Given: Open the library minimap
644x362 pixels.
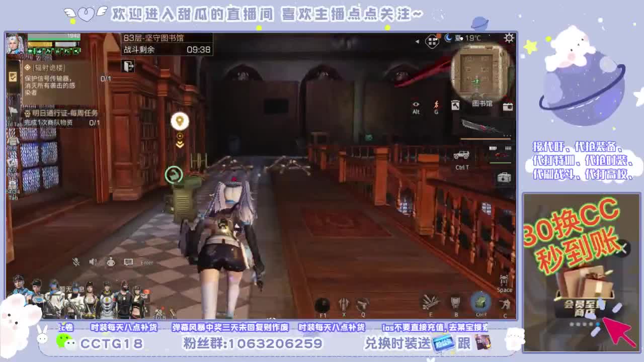Looking at the screenshot, I should (481, 73).
